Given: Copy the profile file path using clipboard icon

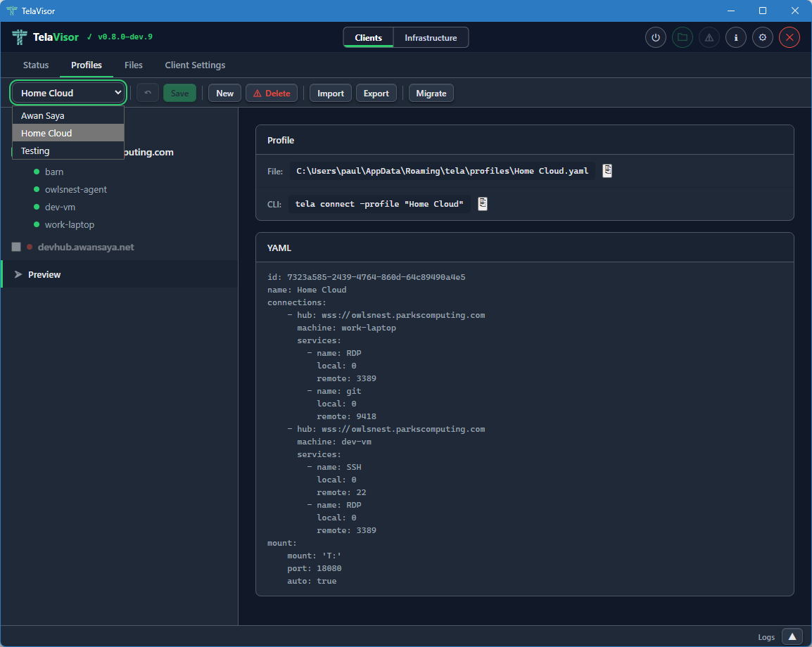Looking at the screenshot, I should coord(607,170).
